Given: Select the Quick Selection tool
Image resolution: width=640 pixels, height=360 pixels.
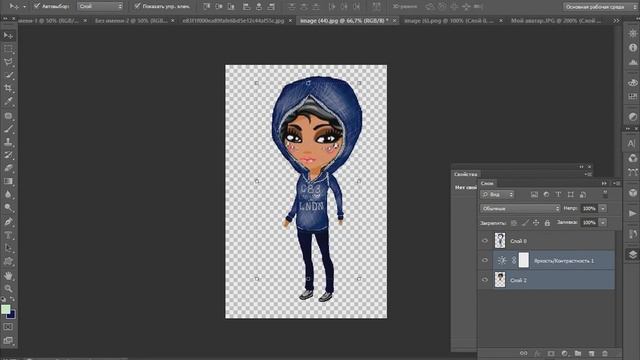Looking at the screenshot, I should pos(8,76).
